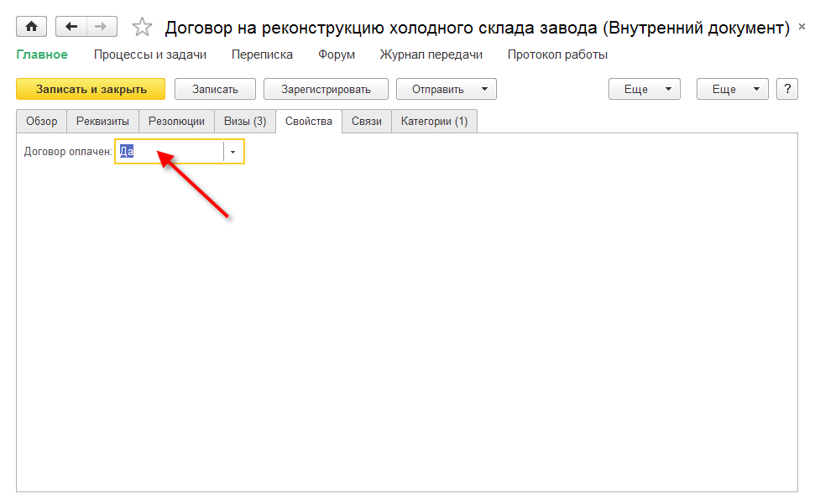Go to the Переписка section
This screenshot has height=504, width=820.
pos(262,55)
